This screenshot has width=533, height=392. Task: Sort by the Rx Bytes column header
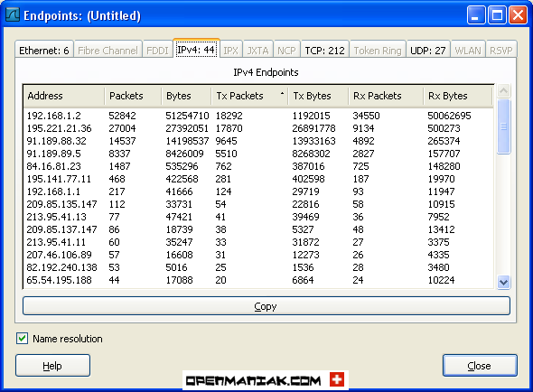[x=458, y=96]
